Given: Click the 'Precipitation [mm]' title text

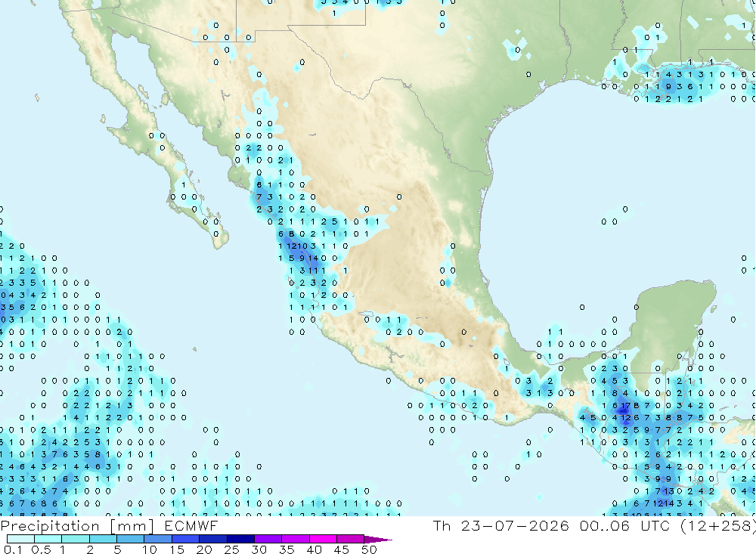Looking at the screenshot, I should pyautogui.click(x=77, y=526).
